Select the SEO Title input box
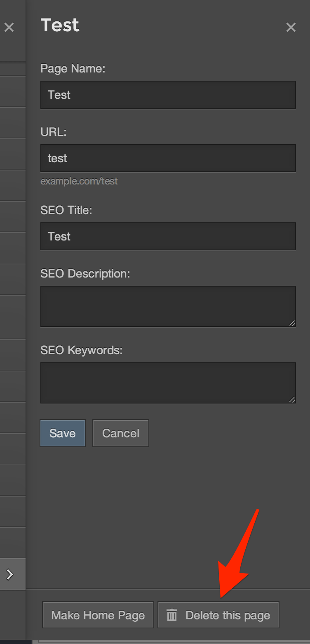Screen dimensions: 310x644 [x=168, y=236]
